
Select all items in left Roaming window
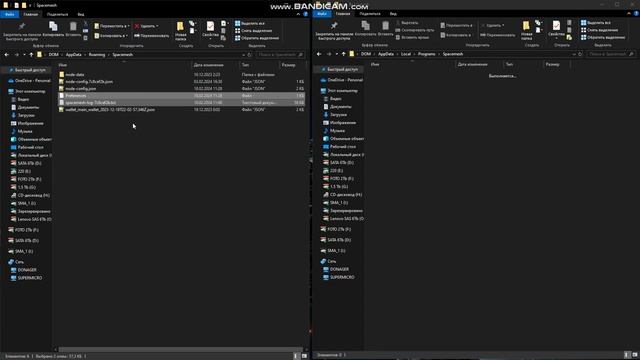click(250, 23)
